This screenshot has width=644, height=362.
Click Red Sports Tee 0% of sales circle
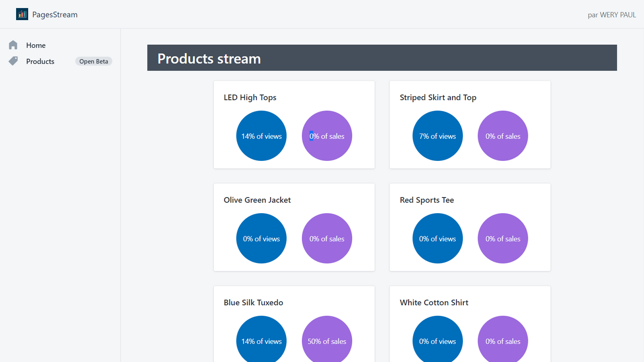pyautogui.click(x=503, y=238)
